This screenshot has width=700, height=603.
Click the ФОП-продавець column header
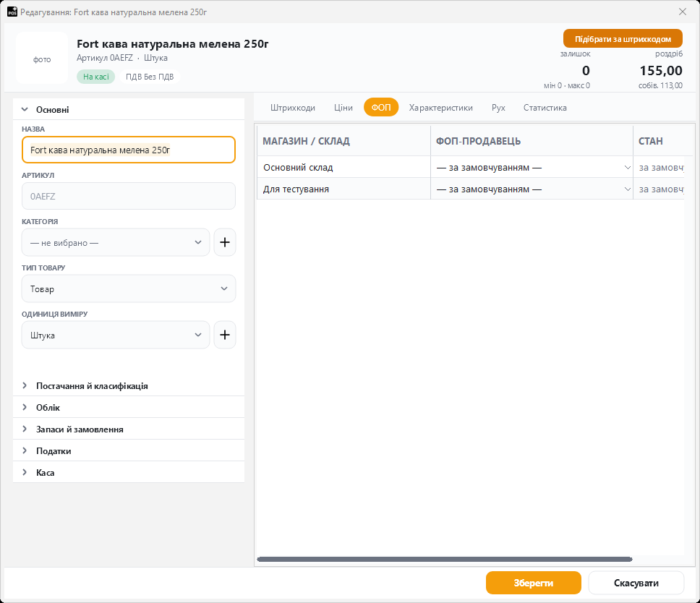pyautogui.click(x=532, y=141)
